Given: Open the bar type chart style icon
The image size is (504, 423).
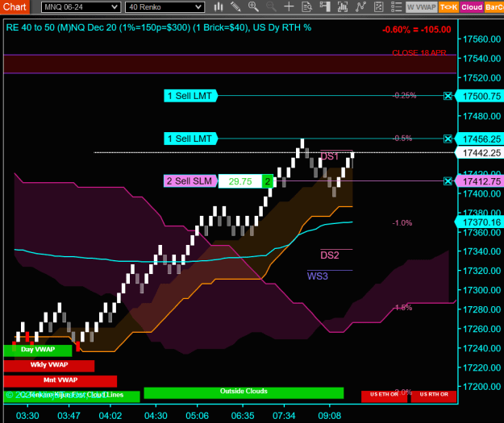Looking at the screenshot, I should click(219, 6).
